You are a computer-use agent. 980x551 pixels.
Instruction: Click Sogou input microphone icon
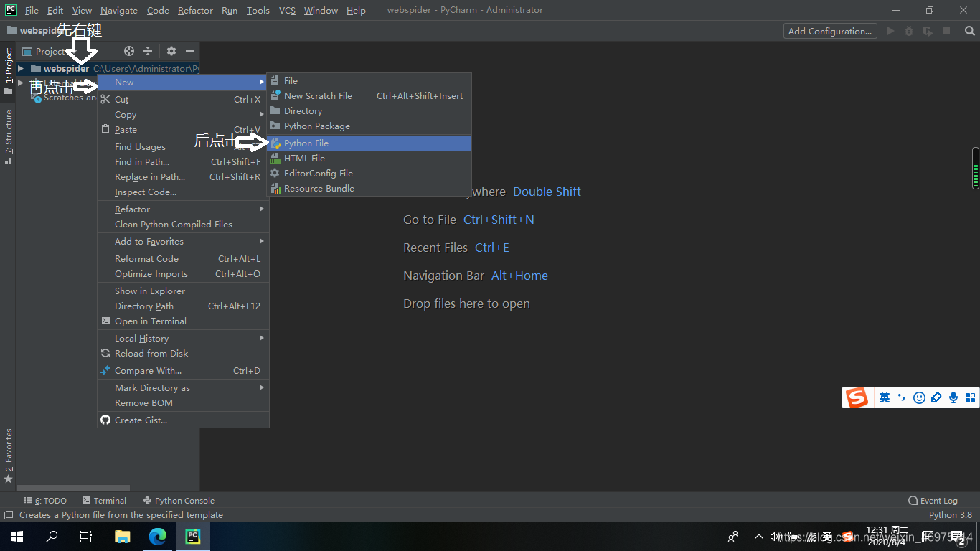click(x=953, y=397)
